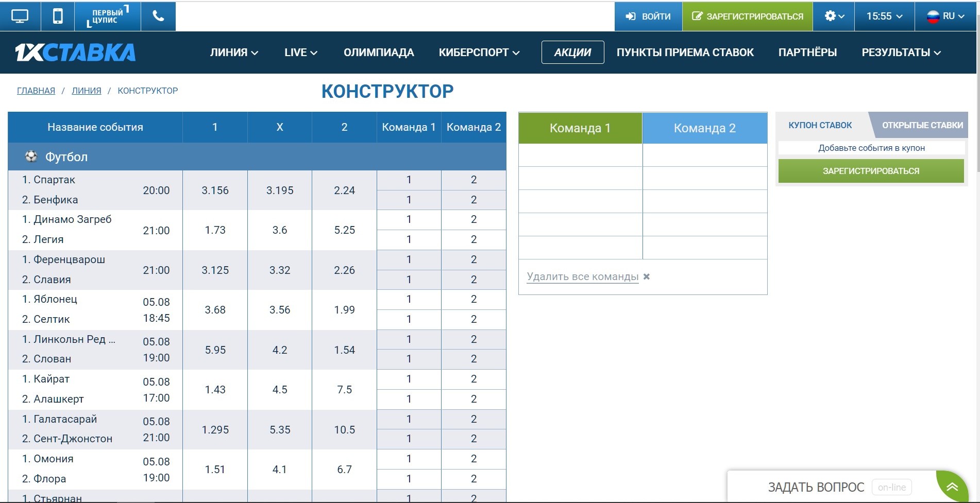Remove all teams with the cross icon

pyautogui.click(x=647, y=276)
